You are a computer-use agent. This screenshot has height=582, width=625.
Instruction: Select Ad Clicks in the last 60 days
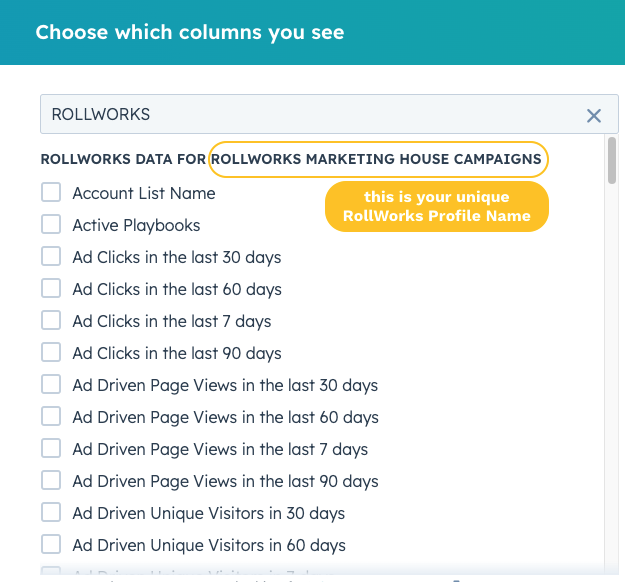[51, 289]
